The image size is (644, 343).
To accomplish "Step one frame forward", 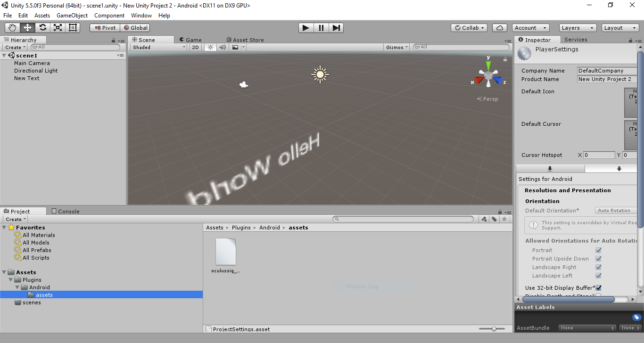I will coord(336,28).
